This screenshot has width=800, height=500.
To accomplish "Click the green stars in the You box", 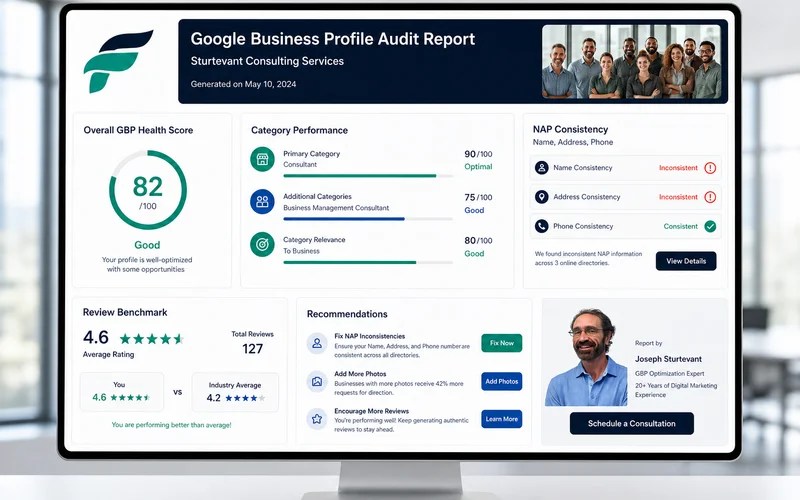I will [x=130, y=397].
